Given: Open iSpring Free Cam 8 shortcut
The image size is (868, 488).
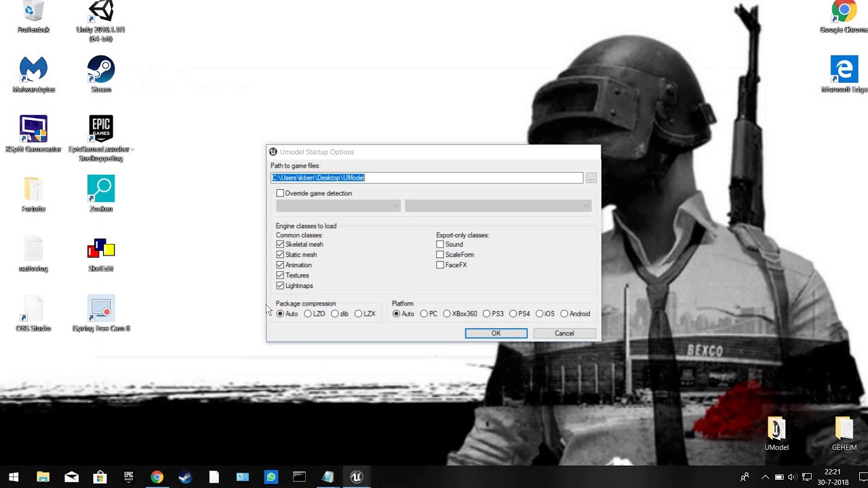Looking at the screenshot, I should coord(101,313).
